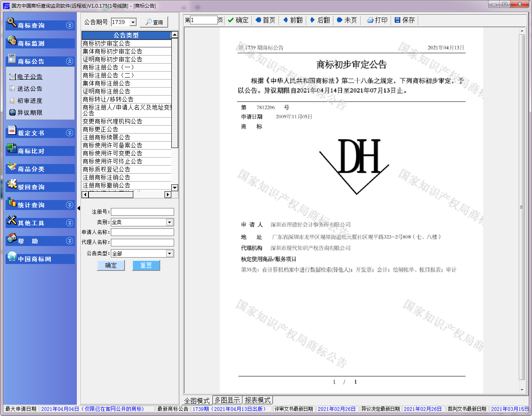
Task: Select 商标转让/移转公告 in the list
Action: [x=108, y=99]
